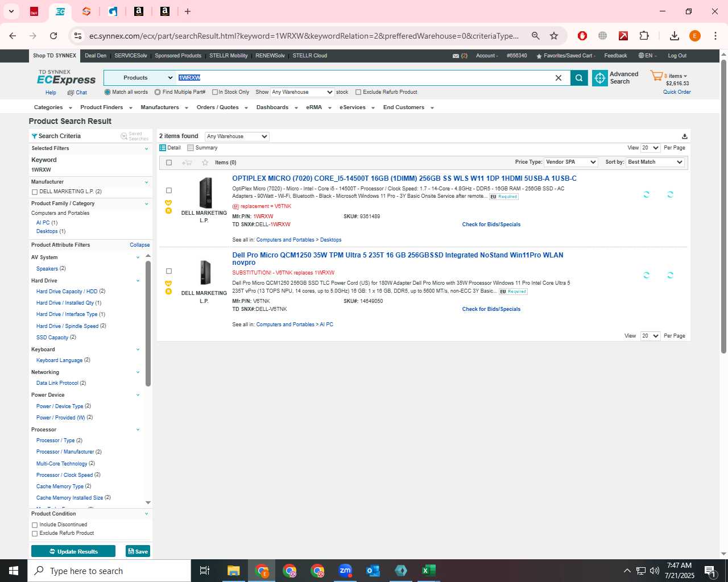728x582 pixels.
Task: Click the star favorite icon beside Items (0)
Action: 205,163
